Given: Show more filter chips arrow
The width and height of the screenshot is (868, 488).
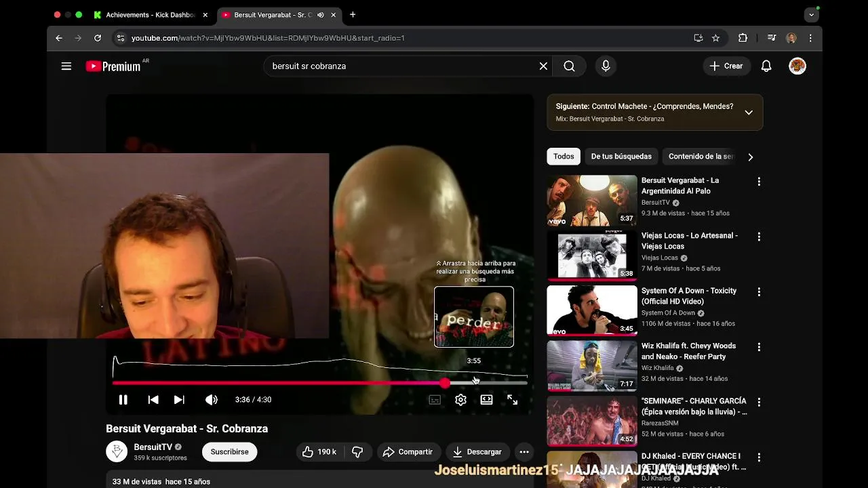Looking at the screenshot, I should (x=750, y=157).
